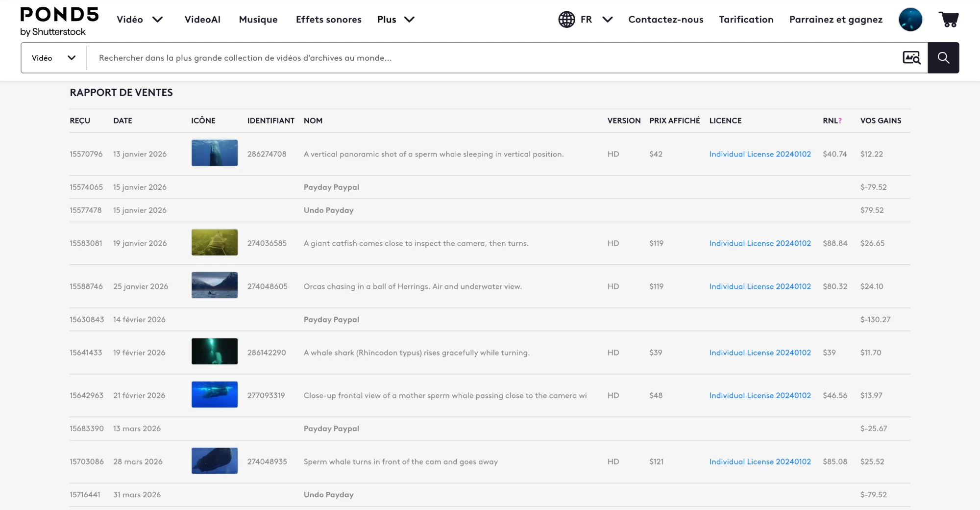Click receipt number 15630843
Screen dimensions: 980x510
[x=87, y=319]
